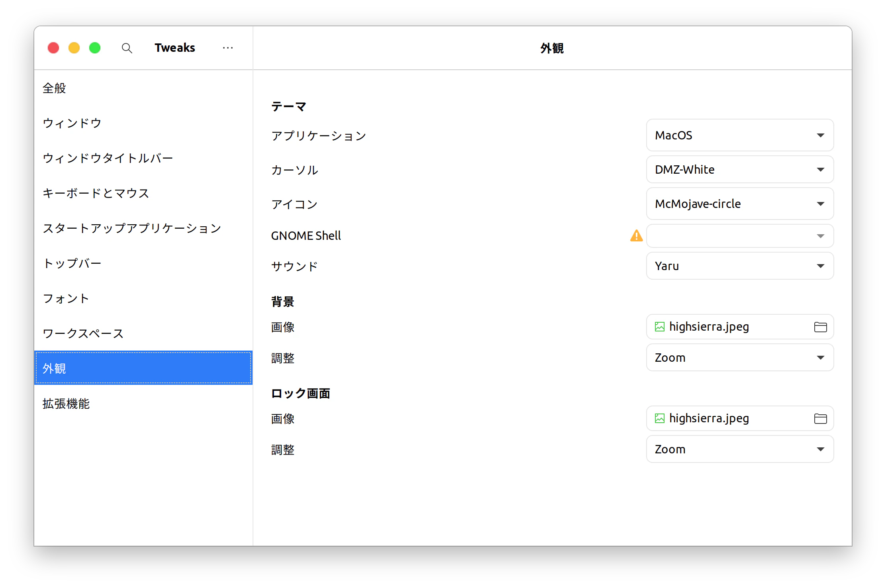Browse for background image via folder icon

pyautogui.click(x=820, y=327)
